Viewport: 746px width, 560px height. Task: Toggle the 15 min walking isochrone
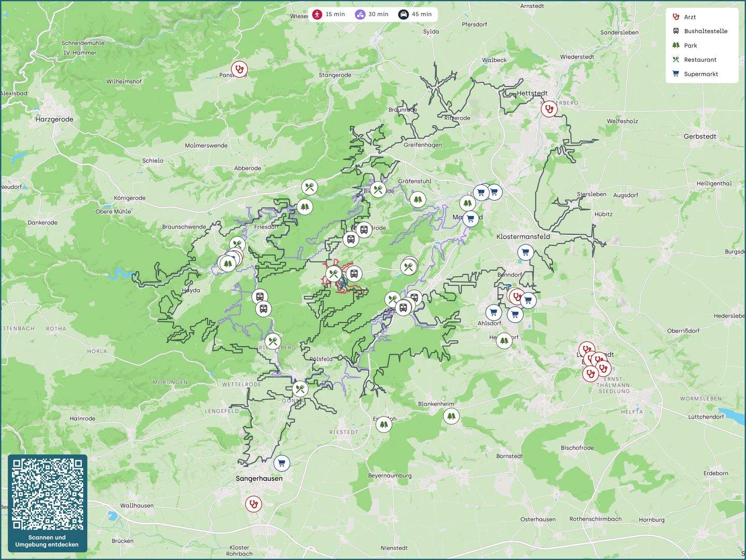pyautogui.click(x=329, y=15)
